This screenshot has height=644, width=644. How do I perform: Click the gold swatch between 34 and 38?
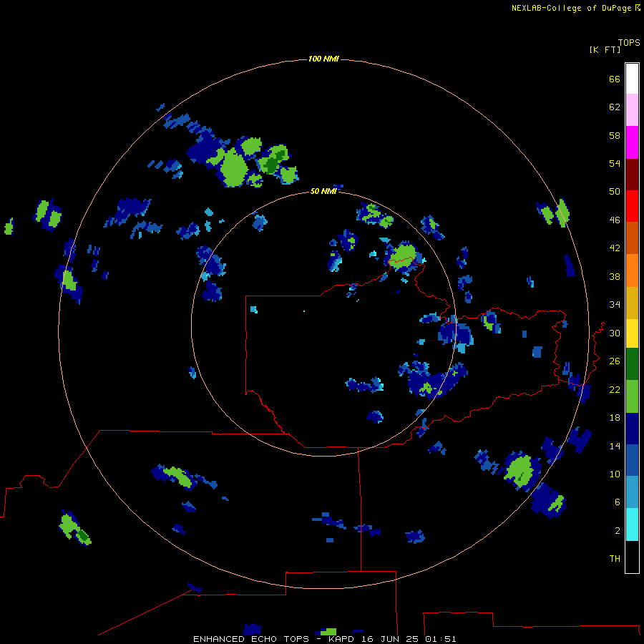[x=632, y=303]
